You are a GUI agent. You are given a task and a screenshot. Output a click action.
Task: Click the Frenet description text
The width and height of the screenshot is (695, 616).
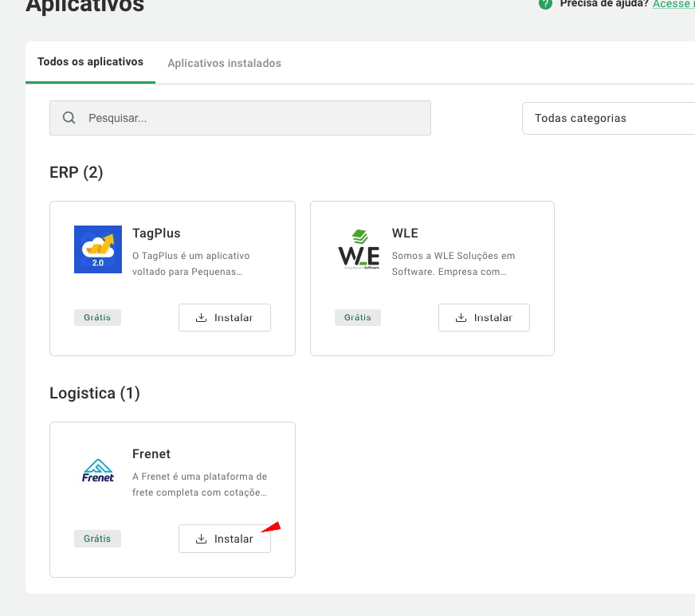pyautogui.click(x=199, y=485)
